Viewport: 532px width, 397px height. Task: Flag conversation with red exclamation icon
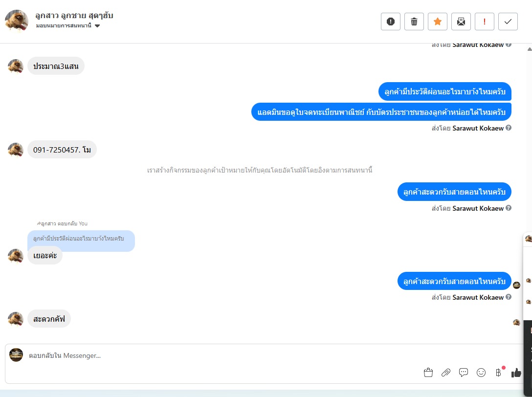click(x=484, y=22)
